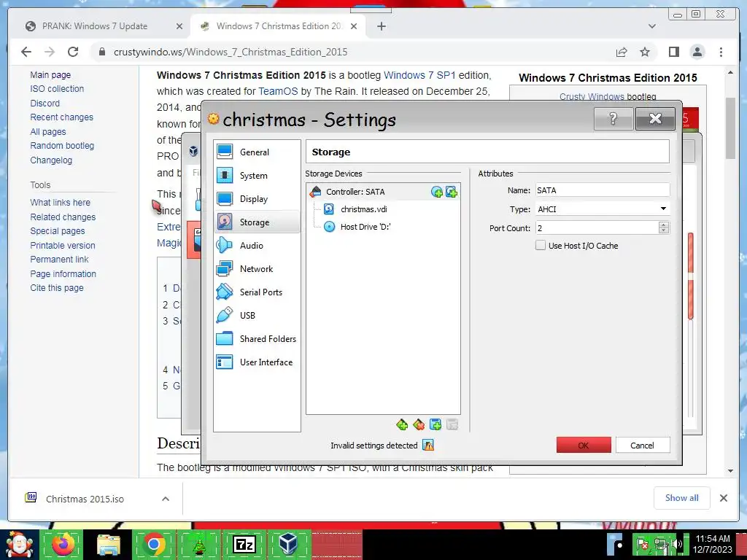747x560 pixels.
Task: Click the controller Name input field
Action: pos(602,190)
